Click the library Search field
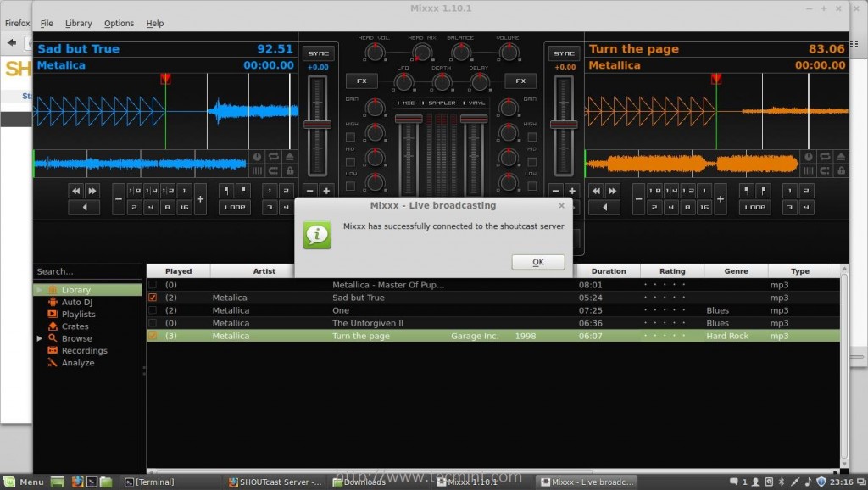The width and height of the screenshot is (868, 490). (87, 271)
